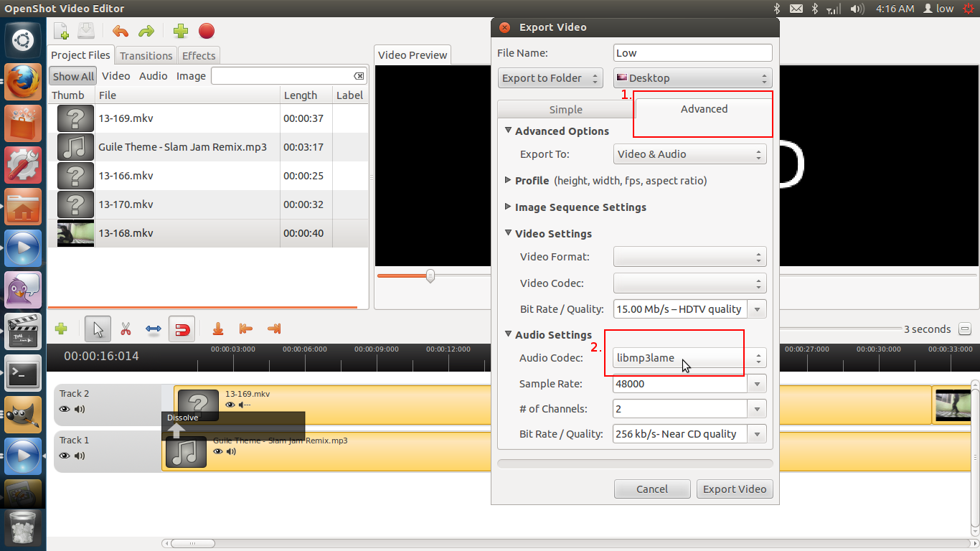Expand the Profile section
Image resolution: width=980 pixels, height=551 pixels.
point(509,181)
